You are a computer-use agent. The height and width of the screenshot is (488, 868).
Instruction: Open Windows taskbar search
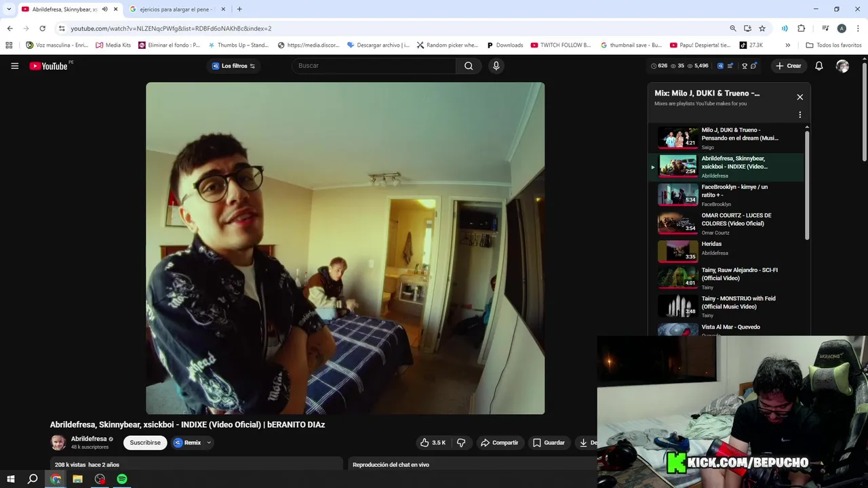(x=33, y=479)
